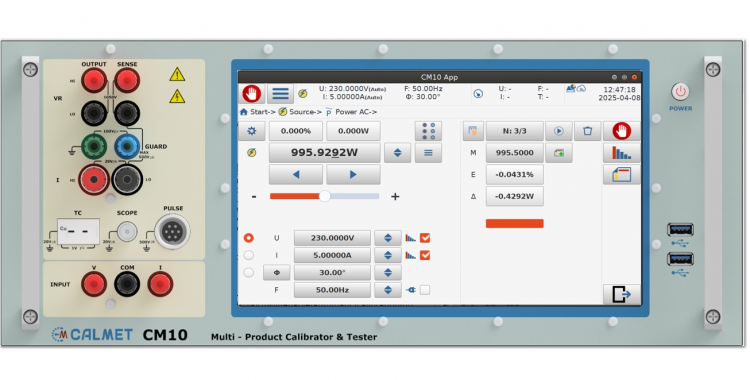Click the red stop hand beside the hamburger menu

252,94
